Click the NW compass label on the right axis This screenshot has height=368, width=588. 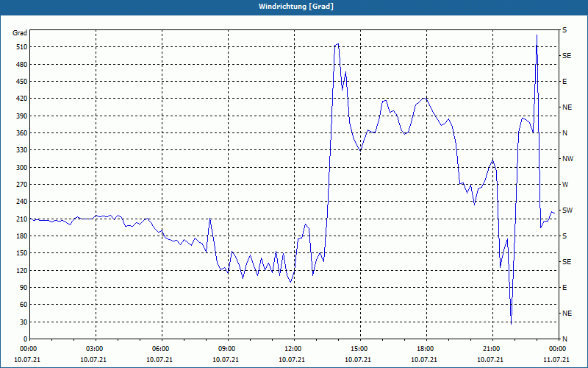(567, 159)
